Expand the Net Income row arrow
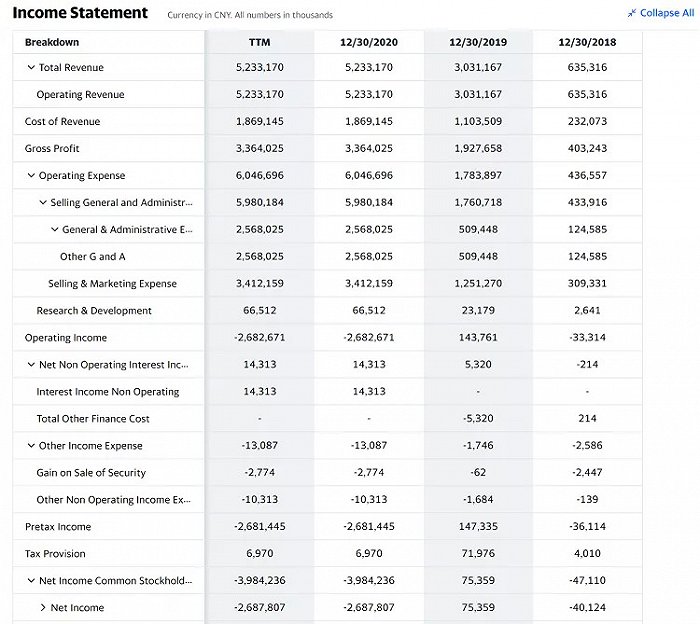Viewport: 700px width, 624px height. click(x=43, y=607)
